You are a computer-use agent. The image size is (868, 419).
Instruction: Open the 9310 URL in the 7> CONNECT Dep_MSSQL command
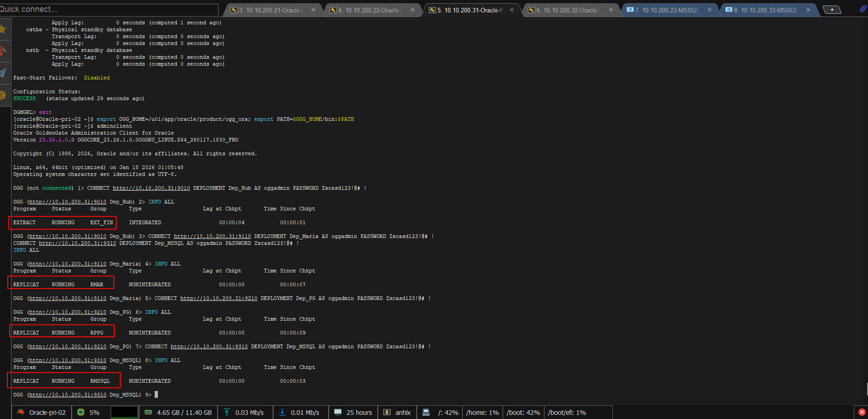tap(209, 346)
